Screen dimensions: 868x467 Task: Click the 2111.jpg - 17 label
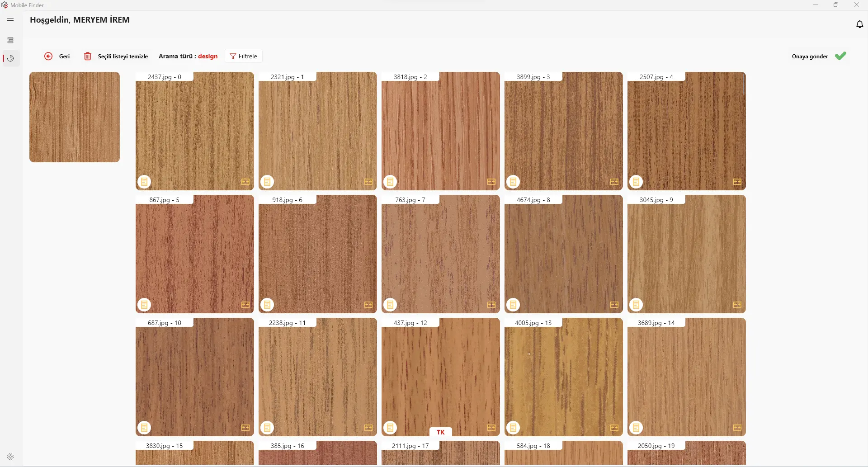click(410, 446)
